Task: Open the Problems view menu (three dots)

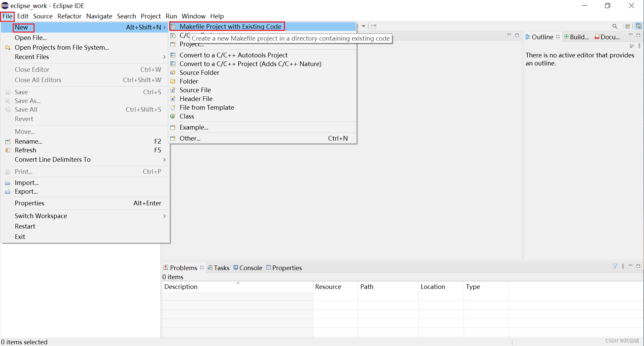Action: (623, 266)
